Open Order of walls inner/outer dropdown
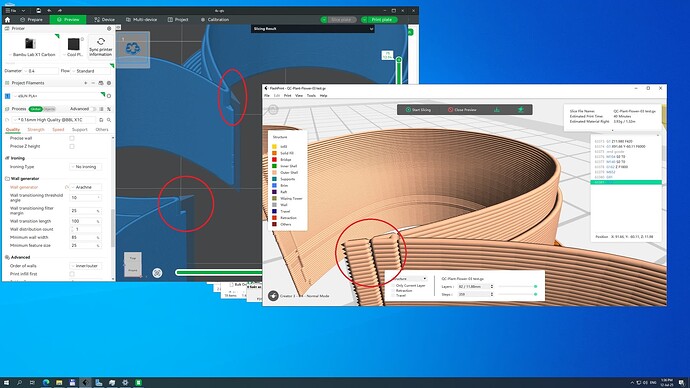 pos(86,266)
